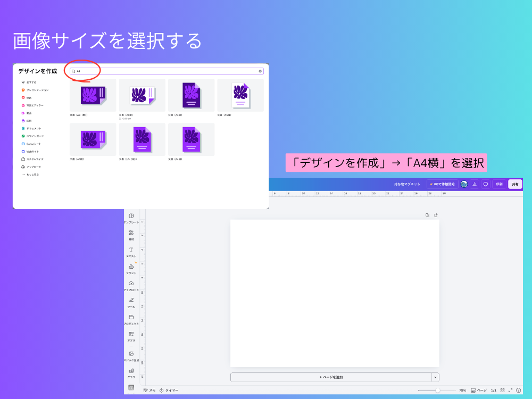Click the add page icon above canvas
This screenshot has width=532, height=399.
pyautogui.click(x=436, y=215)
